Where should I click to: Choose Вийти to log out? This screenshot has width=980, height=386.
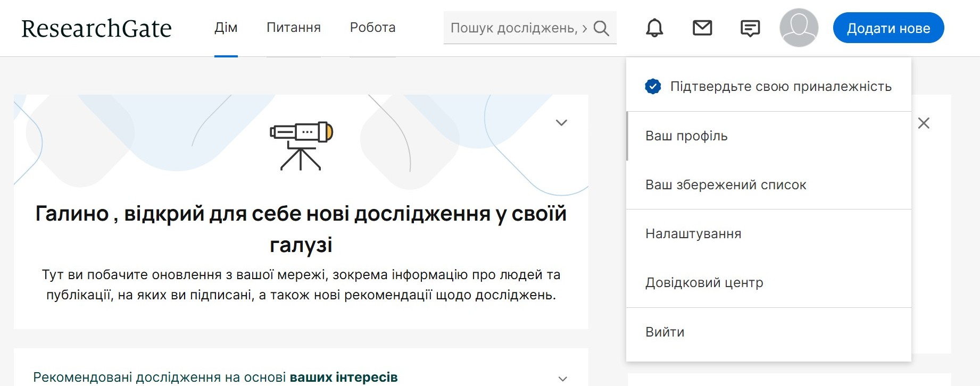[665, 332]
